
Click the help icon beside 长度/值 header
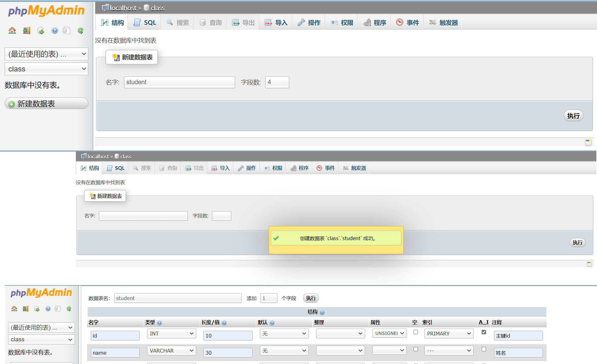(224, 323)
